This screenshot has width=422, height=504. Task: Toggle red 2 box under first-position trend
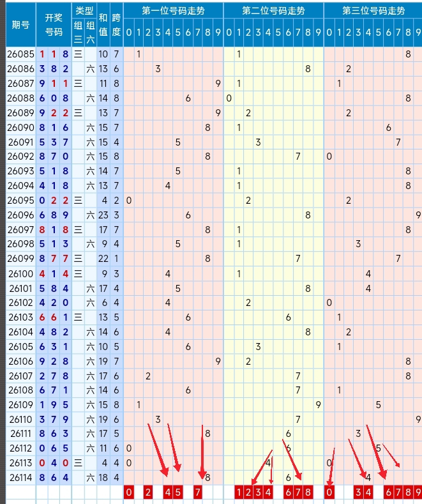click(148, 492)
